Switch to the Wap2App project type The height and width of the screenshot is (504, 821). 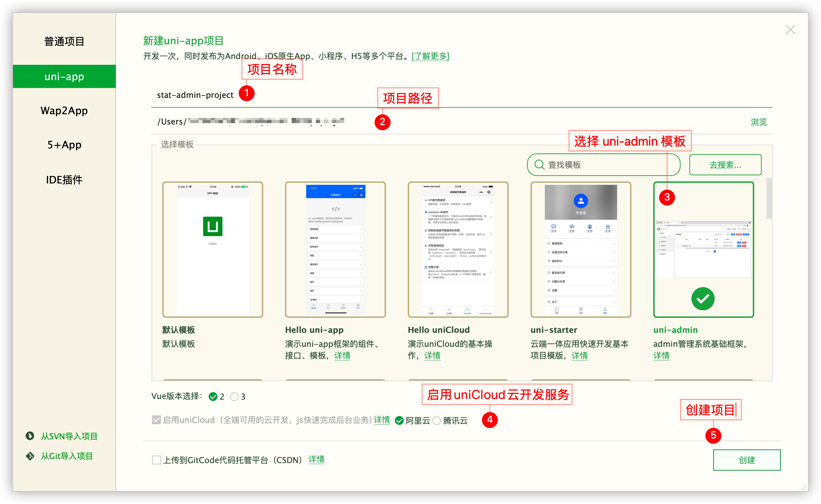[x=64, y=111]
